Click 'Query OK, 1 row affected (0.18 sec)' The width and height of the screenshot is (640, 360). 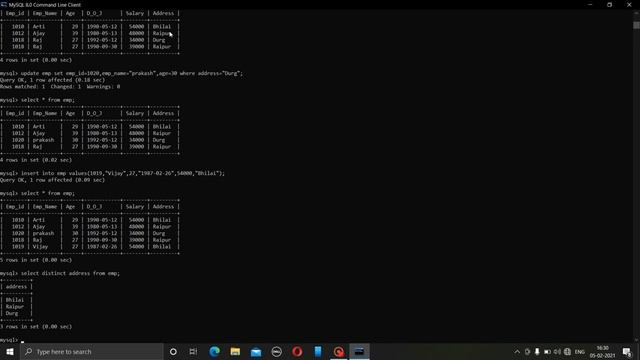(x=52, y=80)
